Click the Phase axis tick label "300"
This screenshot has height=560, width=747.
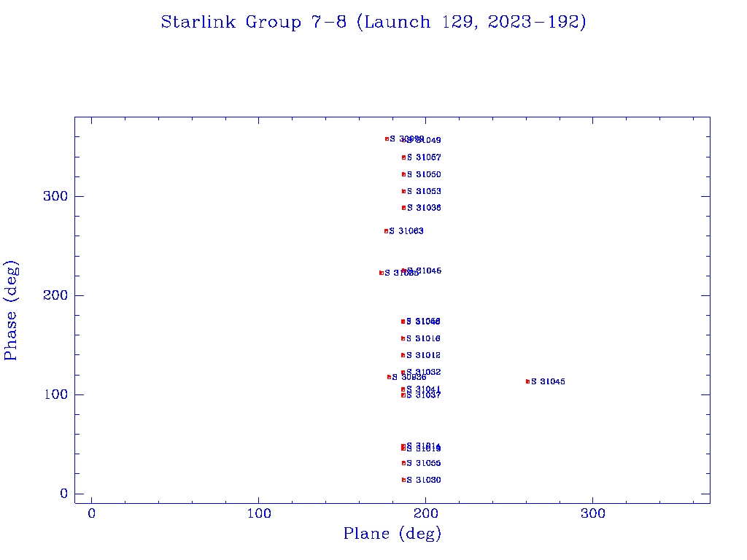[x=55, y=197]
